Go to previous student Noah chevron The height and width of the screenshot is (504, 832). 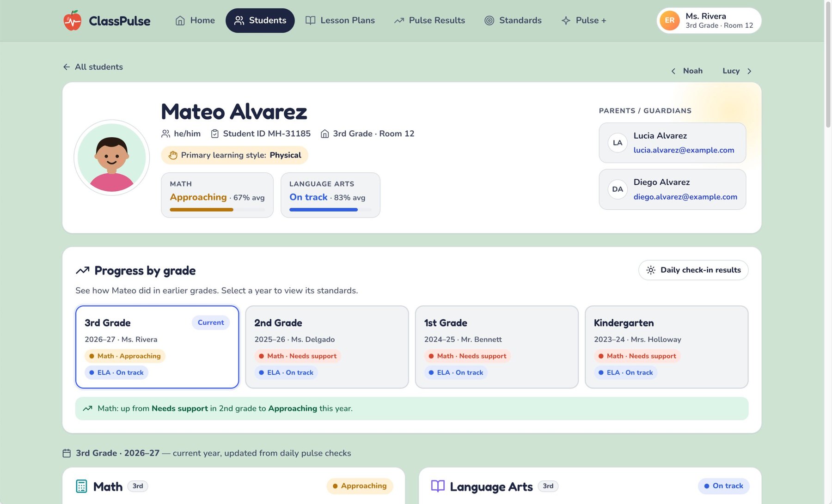coord(673,71)
